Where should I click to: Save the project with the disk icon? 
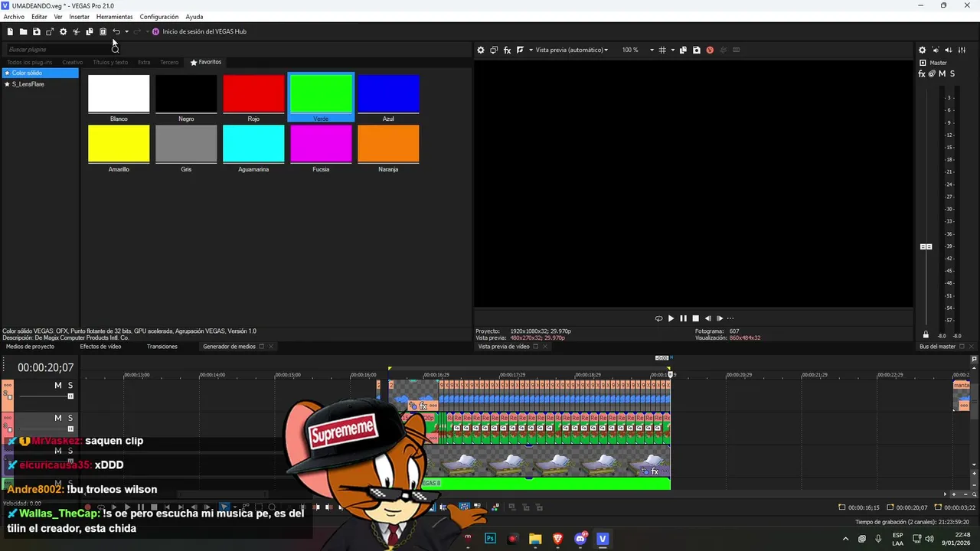tap(36, 31)
